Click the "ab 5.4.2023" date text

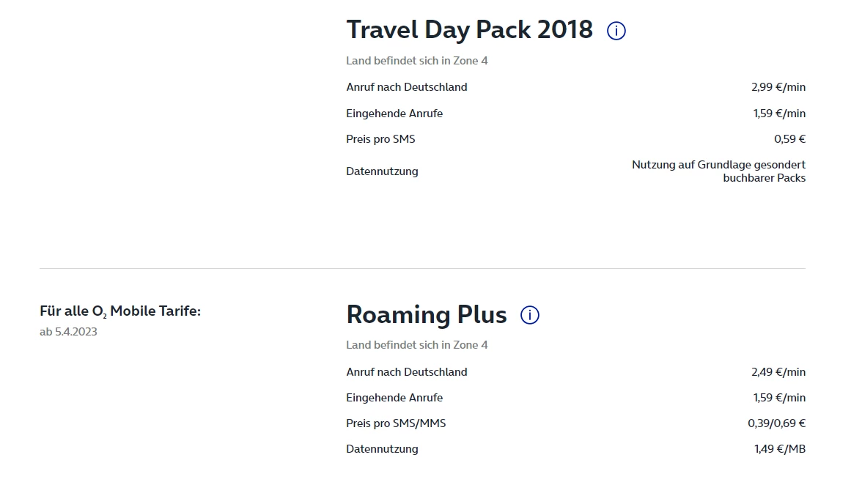pos(68,332)
